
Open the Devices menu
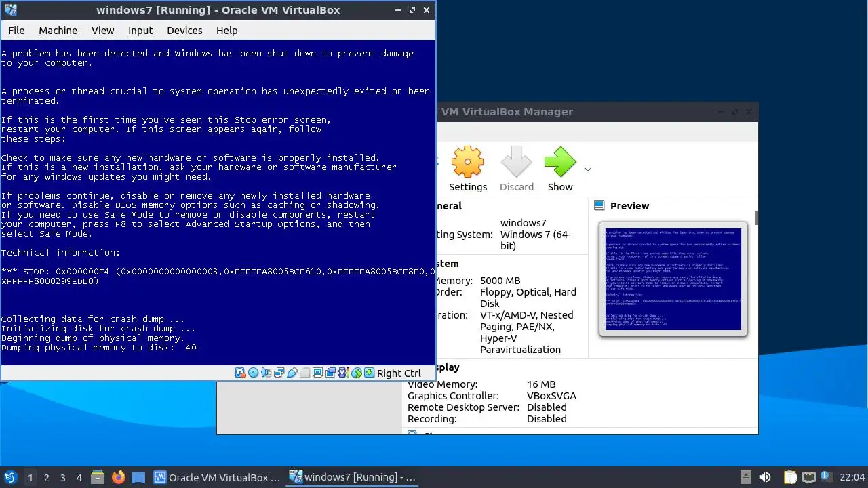click(184, 30)
